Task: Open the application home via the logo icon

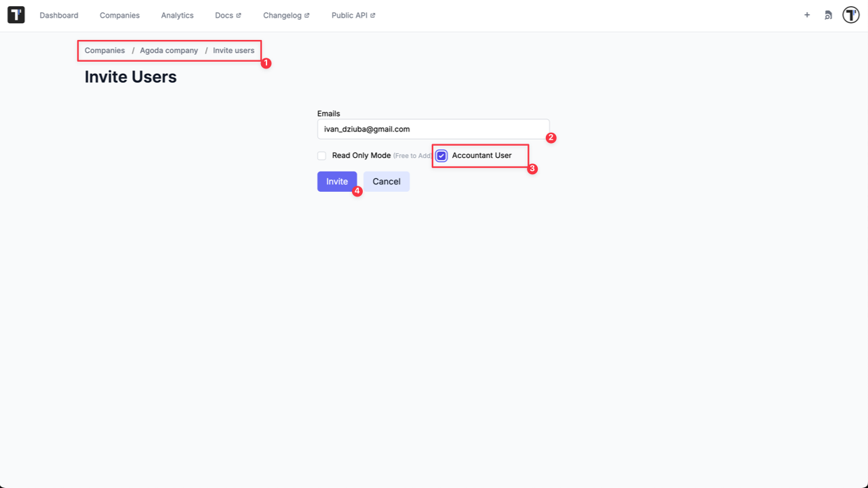Action: (x=16, y=14)
